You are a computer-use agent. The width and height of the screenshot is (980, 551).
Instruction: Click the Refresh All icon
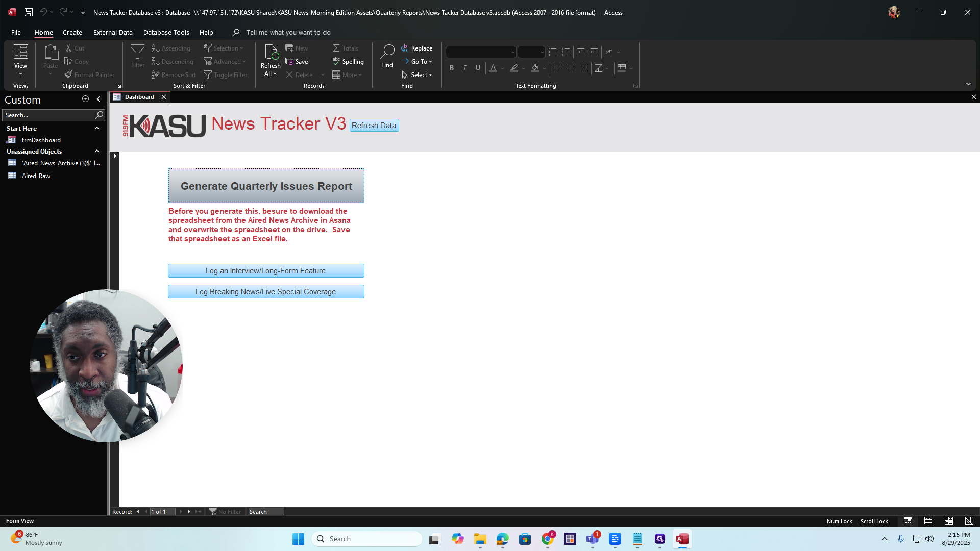click(x=271, y=53)
